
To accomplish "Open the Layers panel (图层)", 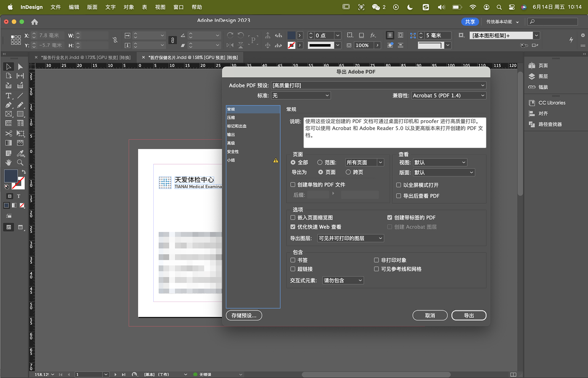I will 543,76.
